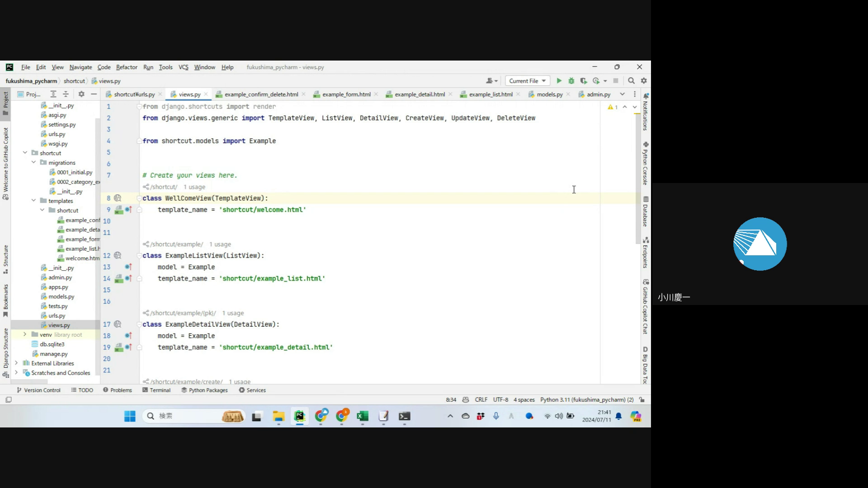This screenshot has width=868, height=488.
Task: Open the Refactor menu
Action: coord(126,67)
